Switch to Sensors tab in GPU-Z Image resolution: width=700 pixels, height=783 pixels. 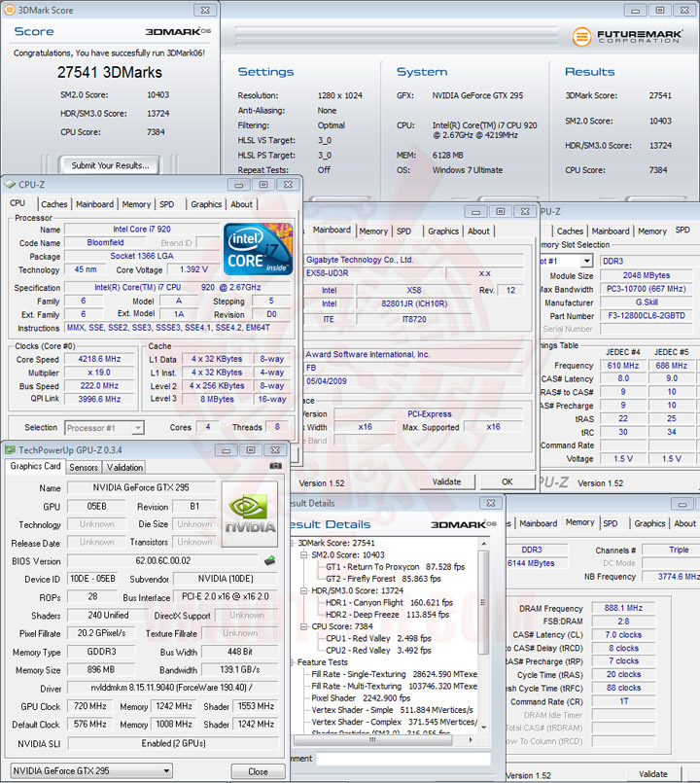tap(84, 468)
